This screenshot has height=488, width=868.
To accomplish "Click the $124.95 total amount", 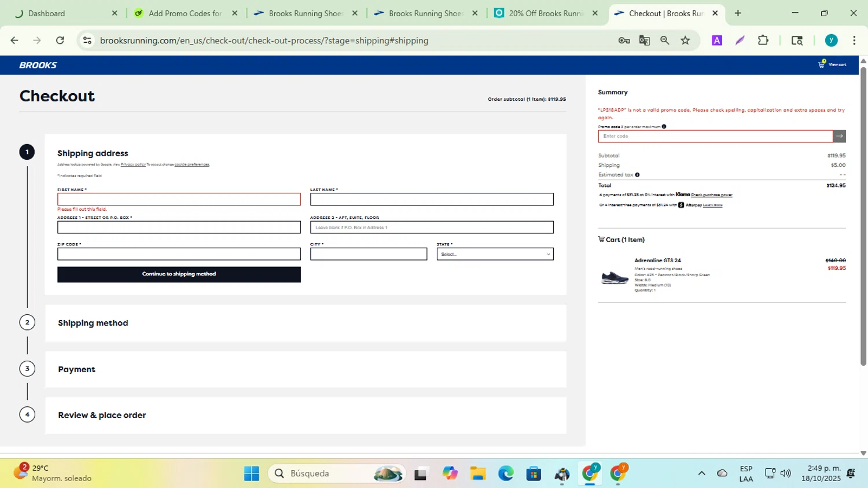I will pyautogui.click(x=836, y=185).
